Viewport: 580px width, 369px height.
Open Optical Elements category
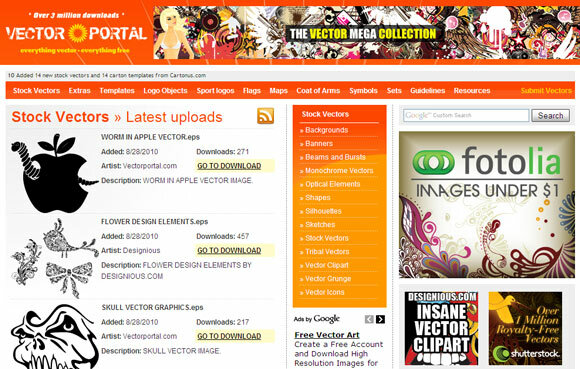[x=333, y=184]
